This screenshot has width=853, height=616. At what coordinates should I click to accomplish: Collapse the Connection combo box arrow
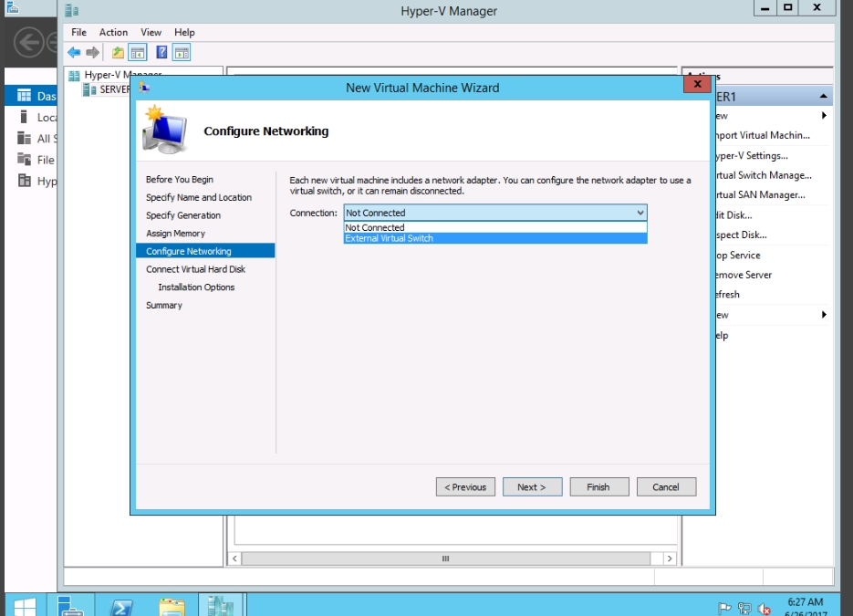[640, 213]
